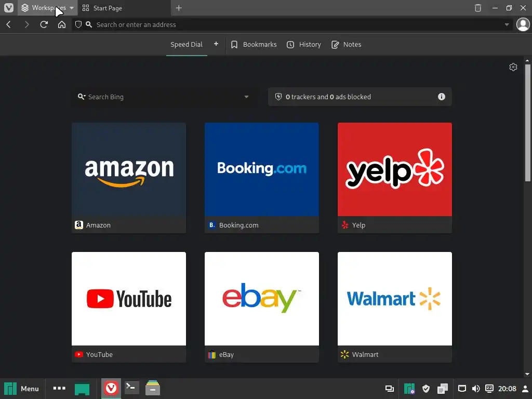Open the network tray icon

click(462, 389)
